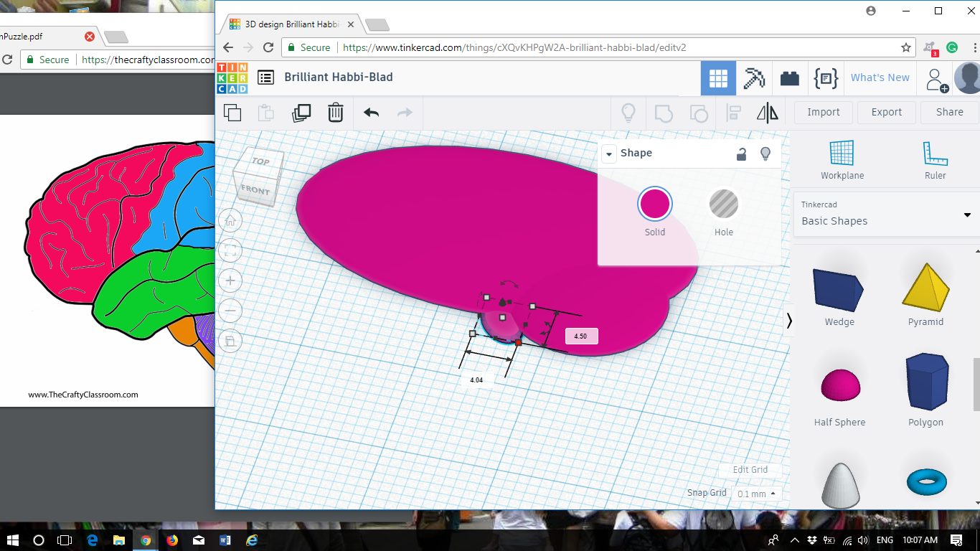Click the Export button
This screenshot has width=980, height=551.
[x=887, y=112]
